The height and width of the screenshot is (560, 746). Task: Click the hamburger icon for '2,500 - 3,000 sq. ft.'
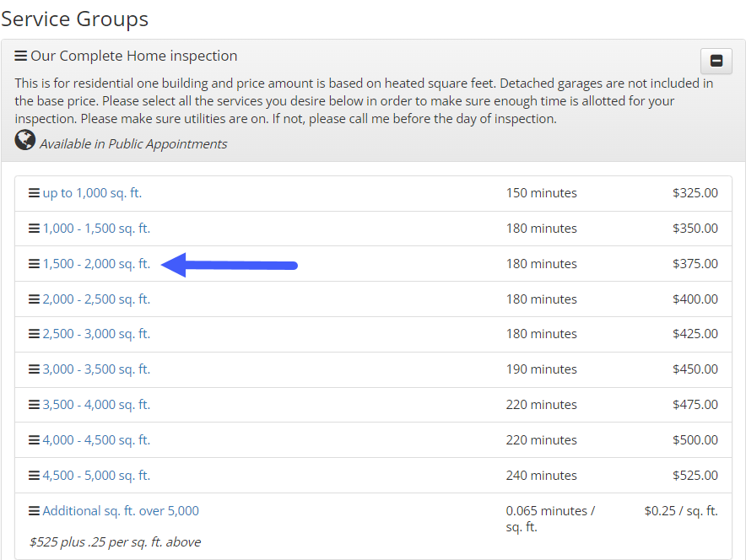pos(32,333)
